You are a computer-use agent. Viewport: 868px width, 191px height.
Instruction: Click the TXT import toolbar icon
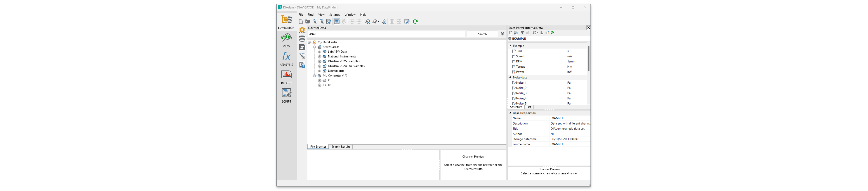(x=315, y=21)
